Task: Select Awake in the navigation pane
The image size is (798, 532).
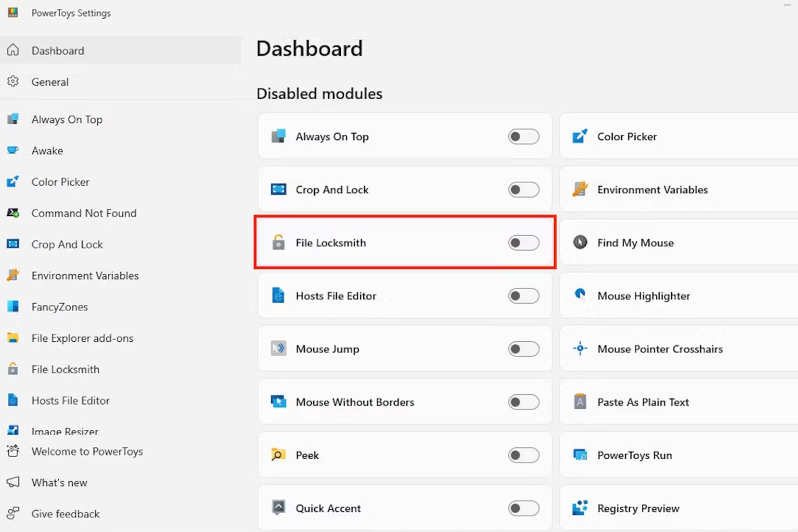Action: (x=47, y=150)
